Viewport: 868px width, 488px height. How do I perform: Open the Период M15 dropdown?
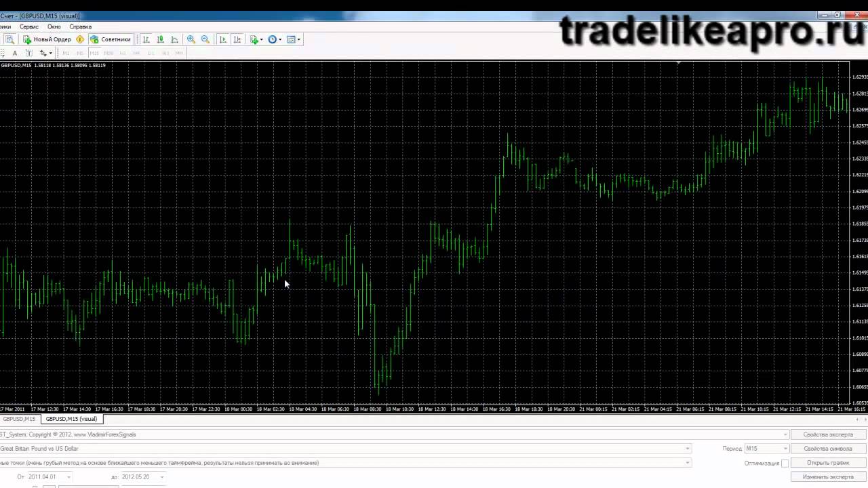767,449
